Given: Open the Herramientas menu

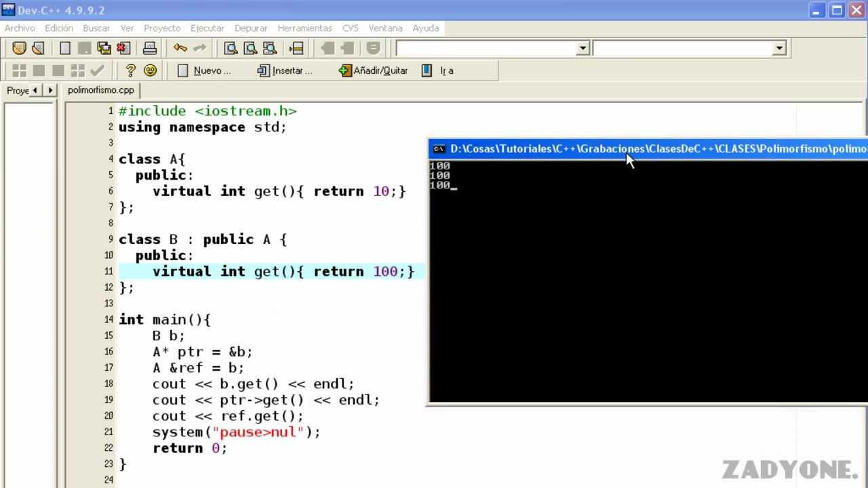Looking at the screenshot, I should click(x=305, y=28).
